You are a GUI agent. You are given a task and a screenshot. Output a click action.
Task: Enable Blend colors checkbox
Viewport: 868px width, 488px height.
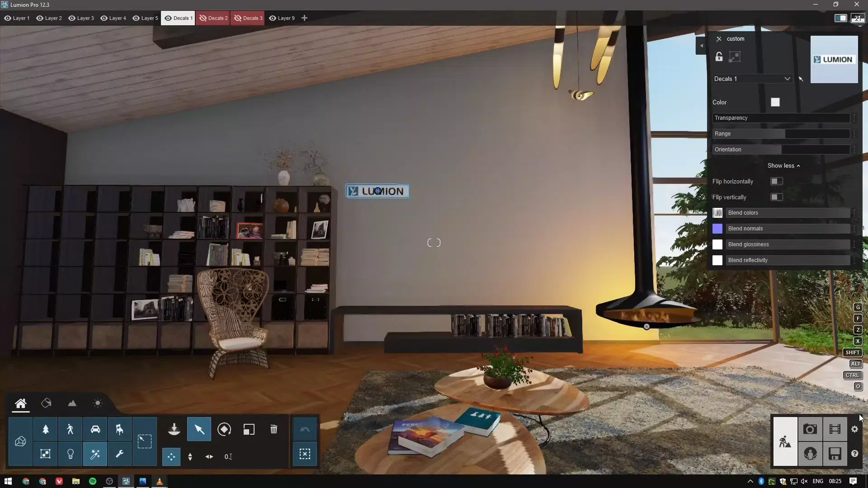click(718, 213)
